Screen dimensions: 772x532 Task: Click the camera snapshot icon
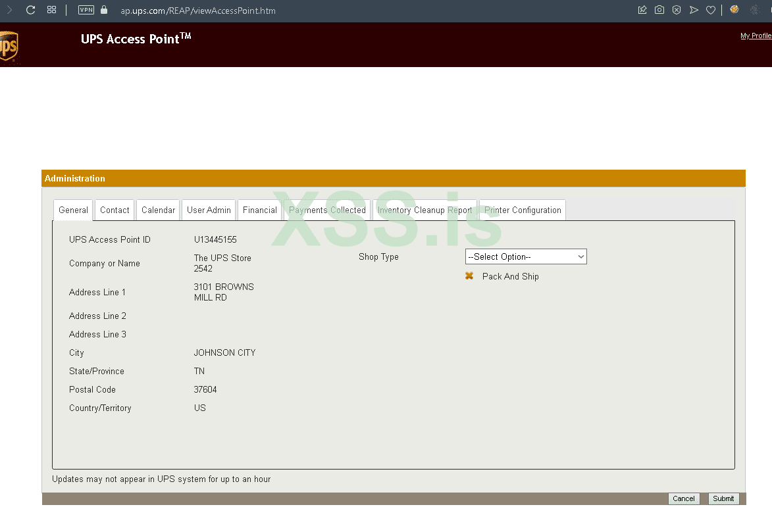[659, 10]
